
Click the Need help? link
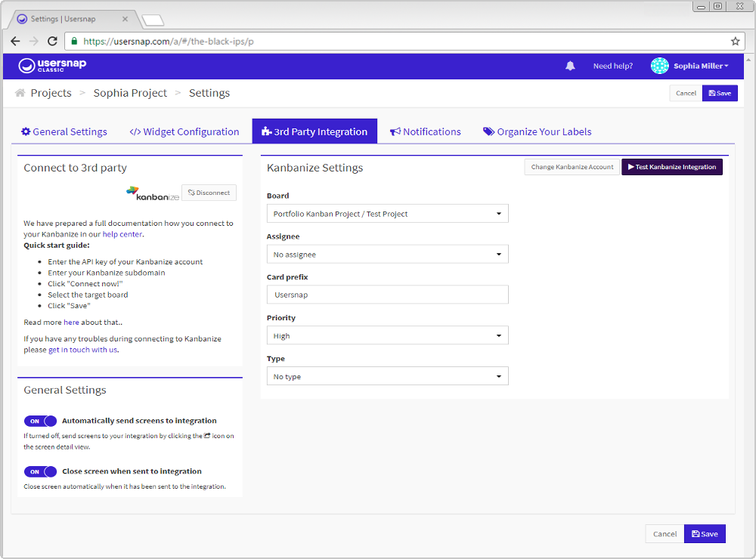[x=613, y=66]
